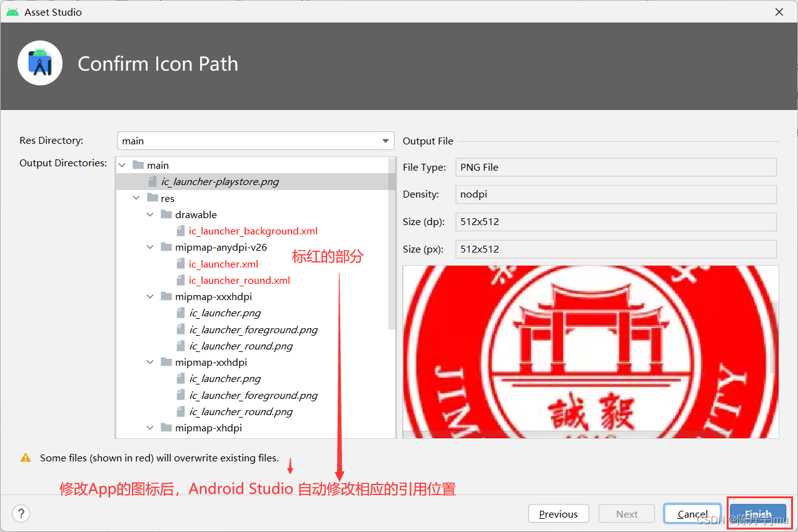Select ic_launcher_round.xml file

[240, 280]
